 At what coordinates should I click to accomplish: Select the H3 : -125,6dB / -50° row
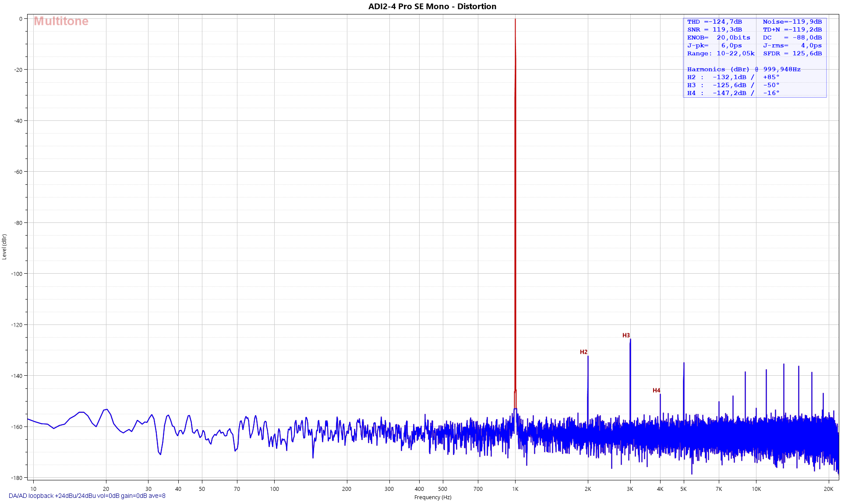tap(733, 85)
